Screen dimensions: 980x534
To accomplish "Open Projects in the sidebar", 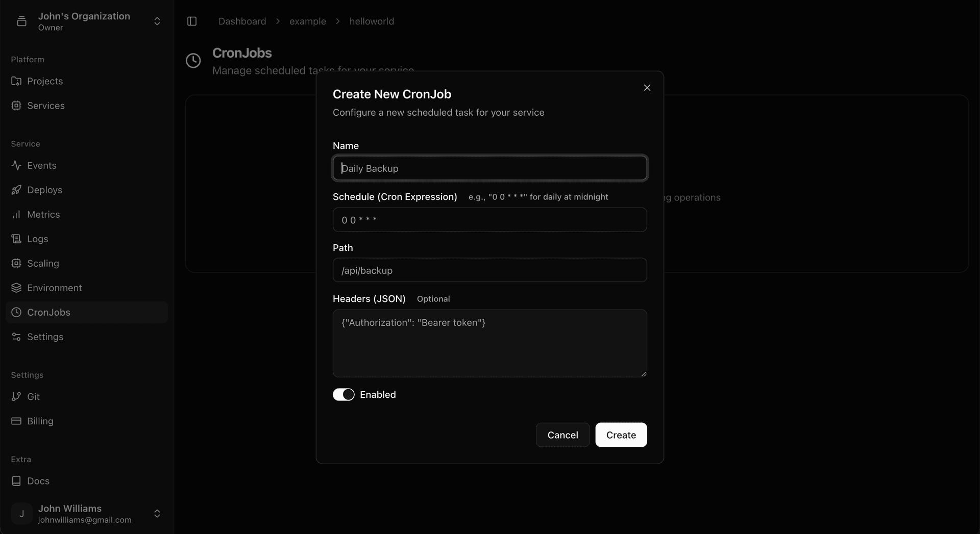I will 87,81.
